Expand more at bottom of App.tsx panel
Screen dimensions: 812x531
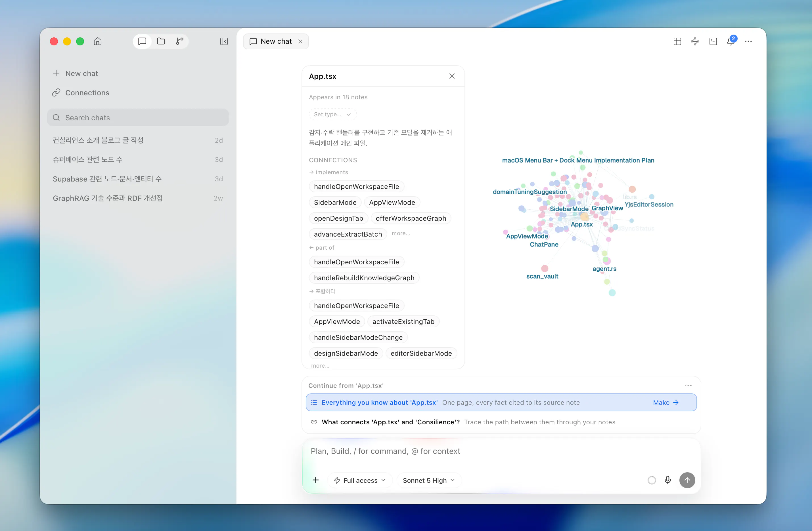(x=320, y=366)
